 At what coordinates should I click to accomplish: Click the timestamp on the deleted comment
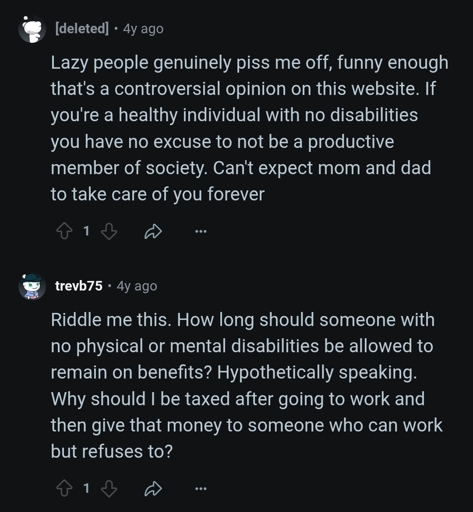(143, 29)
